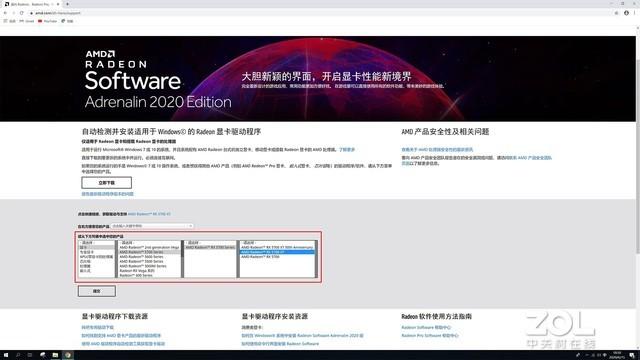Open third link under 显卡驱动程序下载资源
The width and height of the screenshot is (640, 360).
tap(123, 344)
